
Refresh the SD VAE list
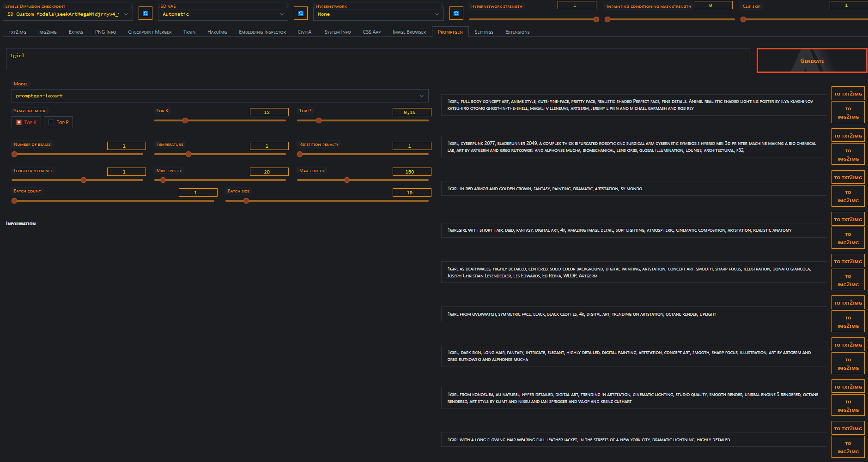coord(301,13)
